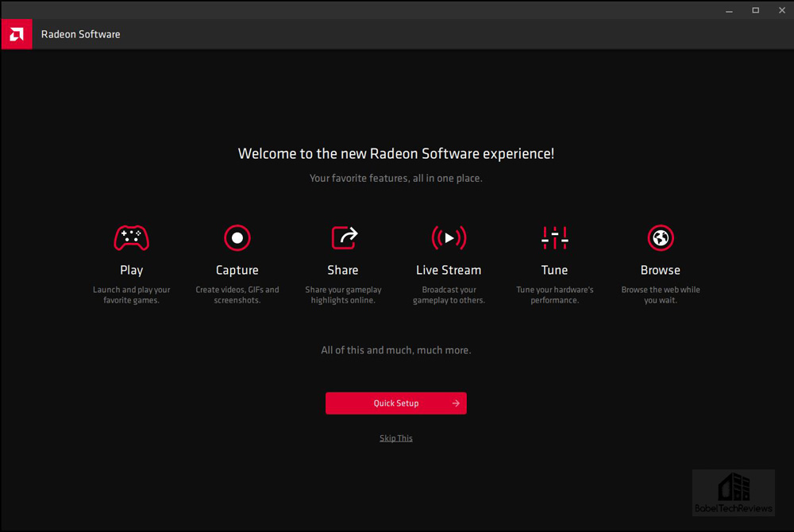Close the Radeon Software window
794x532 pixels.
click(782, 10)
